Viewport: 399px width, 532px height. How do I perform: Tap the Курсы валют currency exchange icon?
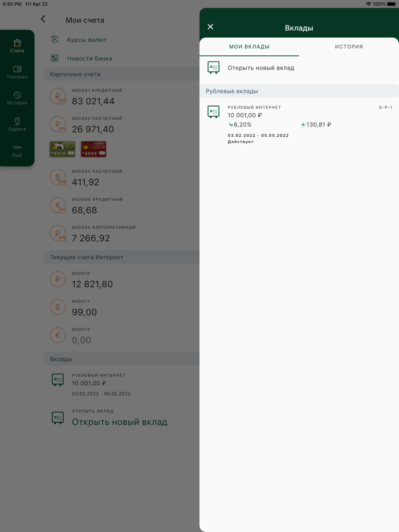click(55, 39)
